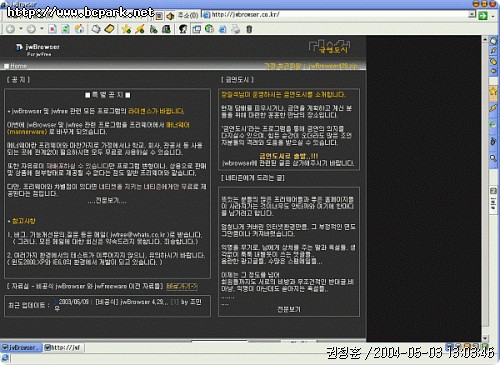Open favorites with the star toolbar icon
Viewport: 500px width, 365px height.
[x=126, y=29]
